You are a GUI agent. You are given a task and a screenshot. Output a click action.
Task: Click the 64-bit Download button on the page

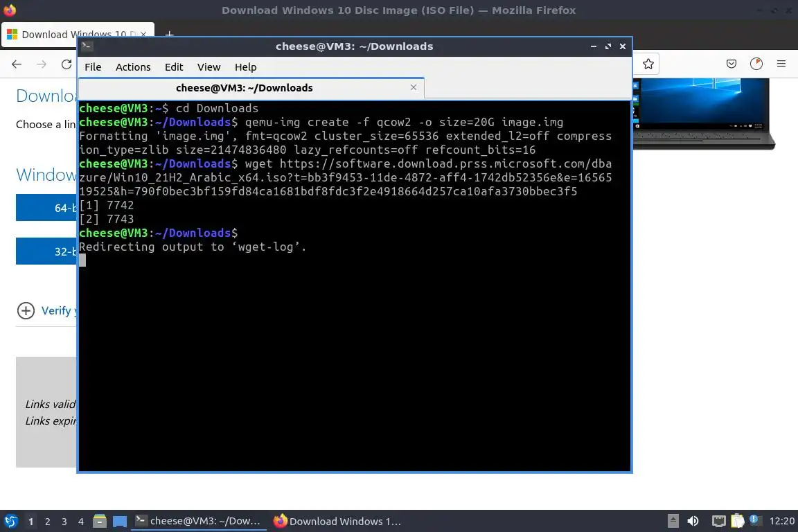tap(46, 208)
